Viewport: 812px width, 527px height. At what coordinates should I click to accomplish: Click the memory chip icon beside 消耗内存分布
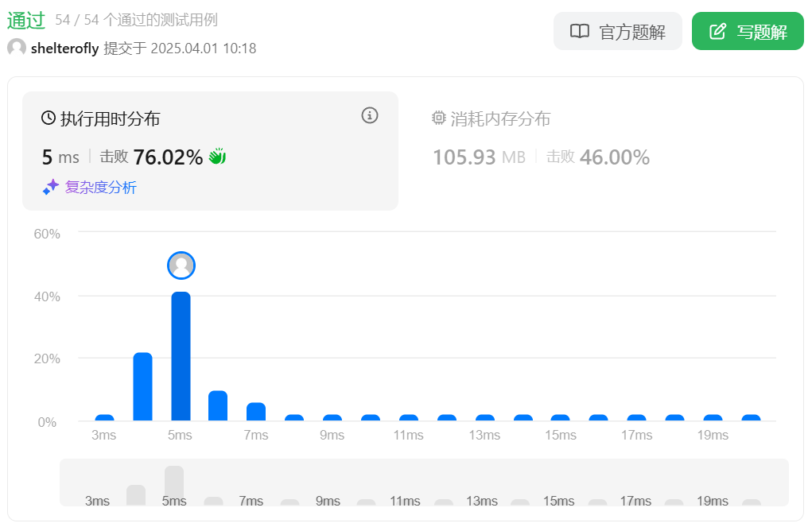click(x=438, y=118)
